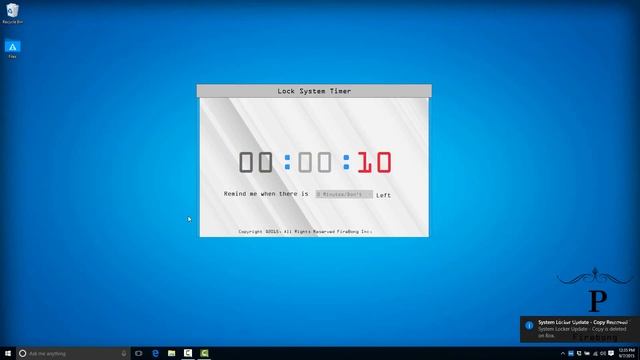Image resolution: width=640 pixels, height=360 pixels.
Task: Click the blue info icon in the notification
Action: click(x=529, y=325)
